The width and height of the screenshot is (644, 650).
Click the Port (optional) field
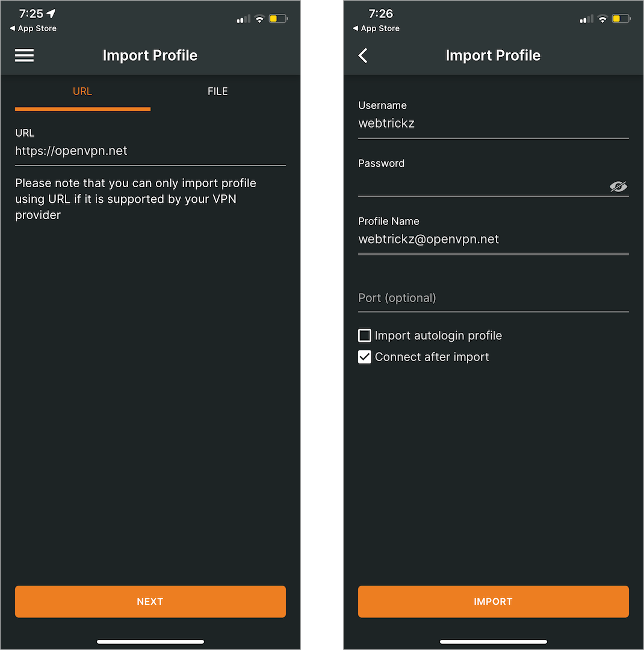(493, 298)
